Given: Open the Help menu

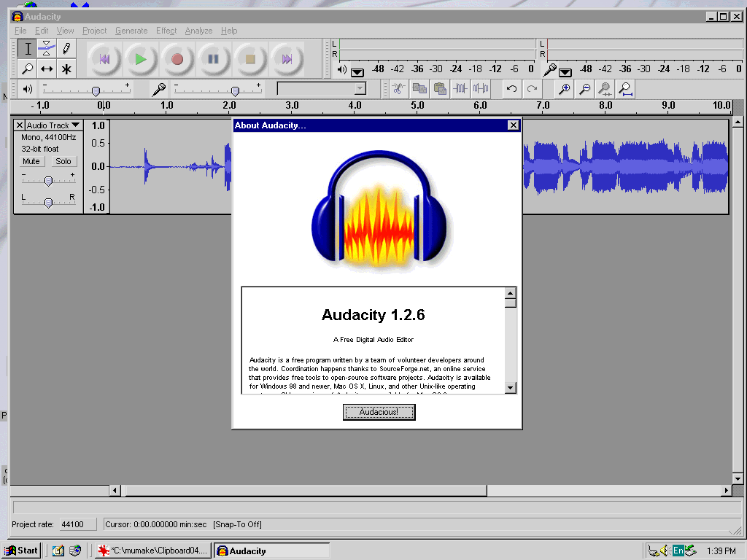Looking at the screenshot, I should (x=229, y=31).
